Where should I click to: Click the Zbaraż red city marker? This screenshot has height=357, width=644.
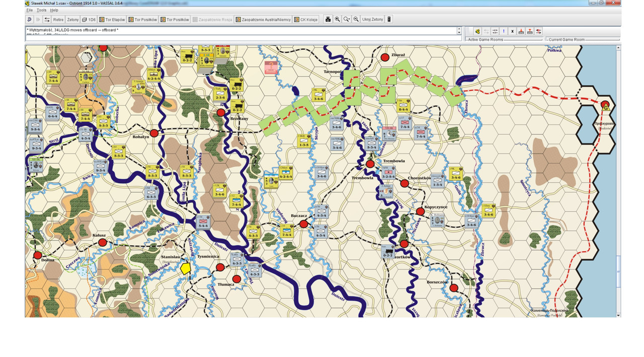click(385, 57)
